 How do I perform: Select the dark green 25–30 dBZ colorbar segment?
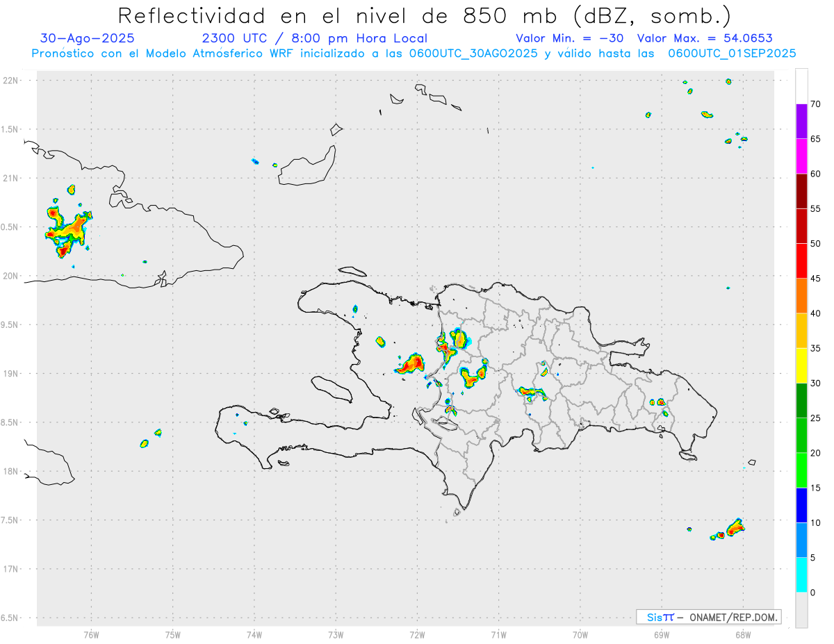tap(801, 400)
